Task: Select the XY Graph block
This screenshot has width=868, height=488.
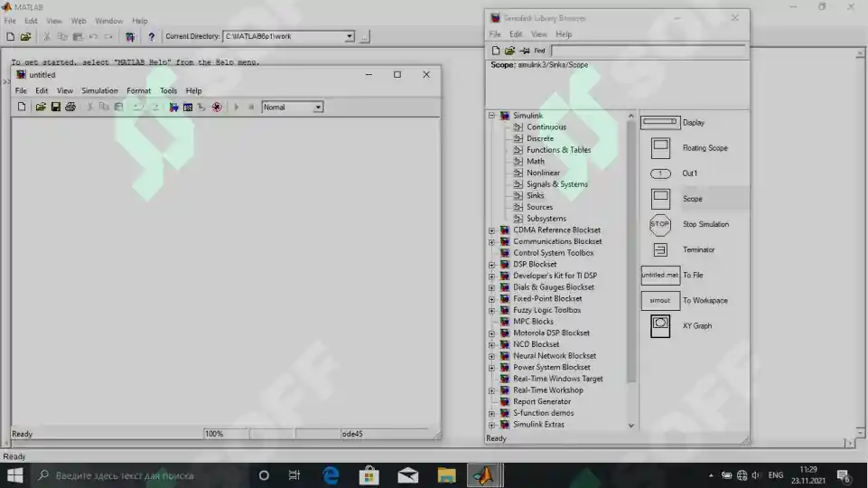Action: pyautogui.click(x=660, y=326)
